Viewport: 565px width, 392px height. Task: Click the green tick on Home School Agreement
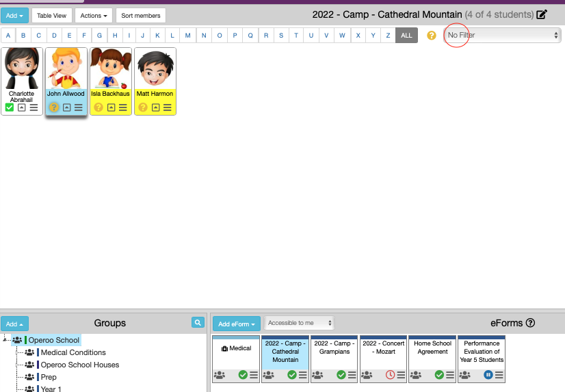click(440, 374)
